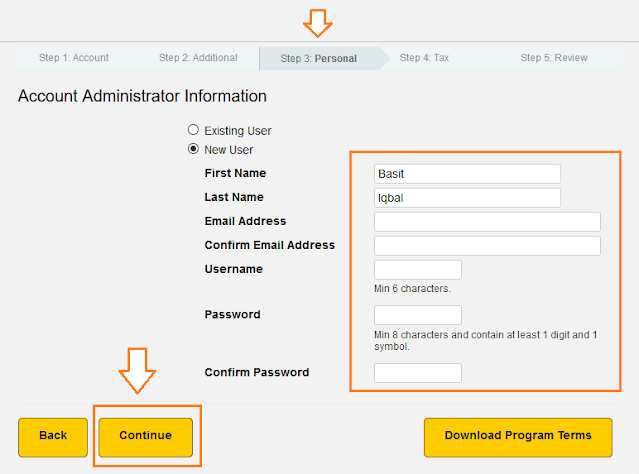The height and width of the screenshot is (474, 639).
Task: Click the Confirm Password input box
Action: (x=418, y=373)
